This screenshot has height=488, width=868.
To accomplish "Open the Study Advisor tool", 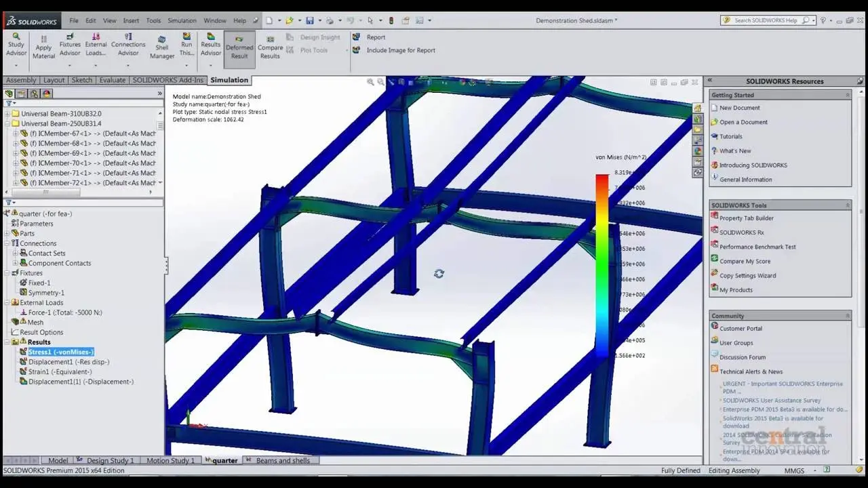I will [x=16, y=45].
